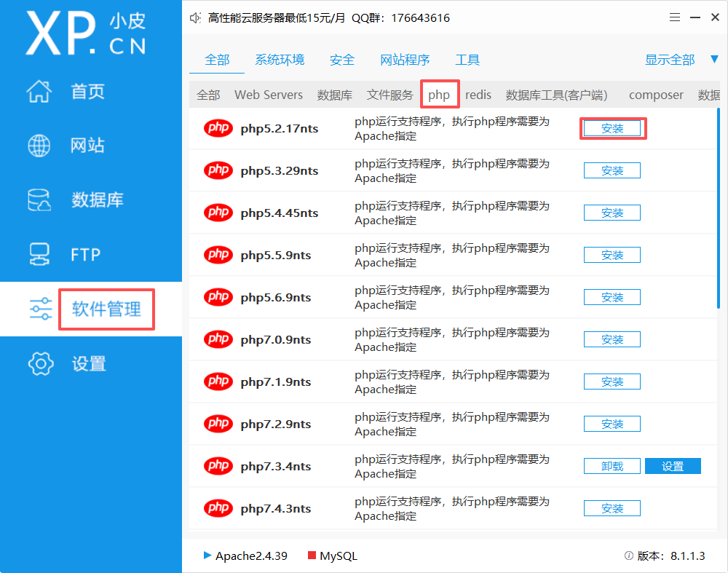Click the globe website icon
The image size is (728, 573).
click(x=39, y=146)
